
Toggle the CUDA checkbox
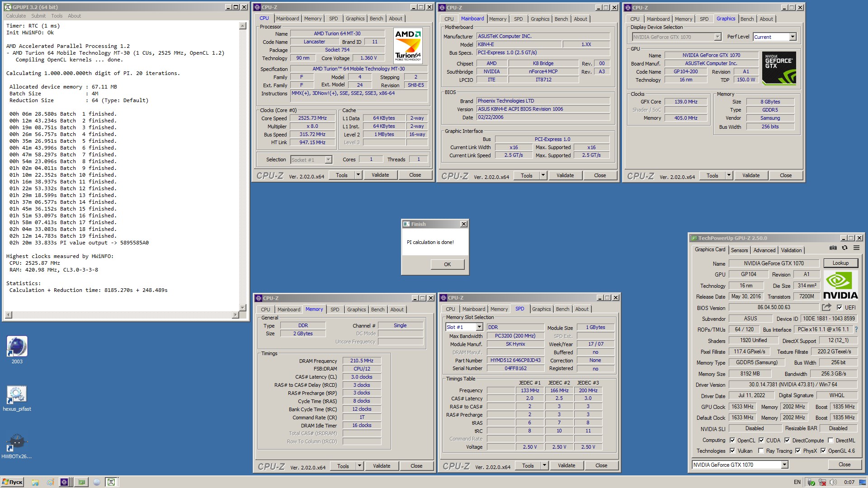pyautogui.click(x=761, y=440)
